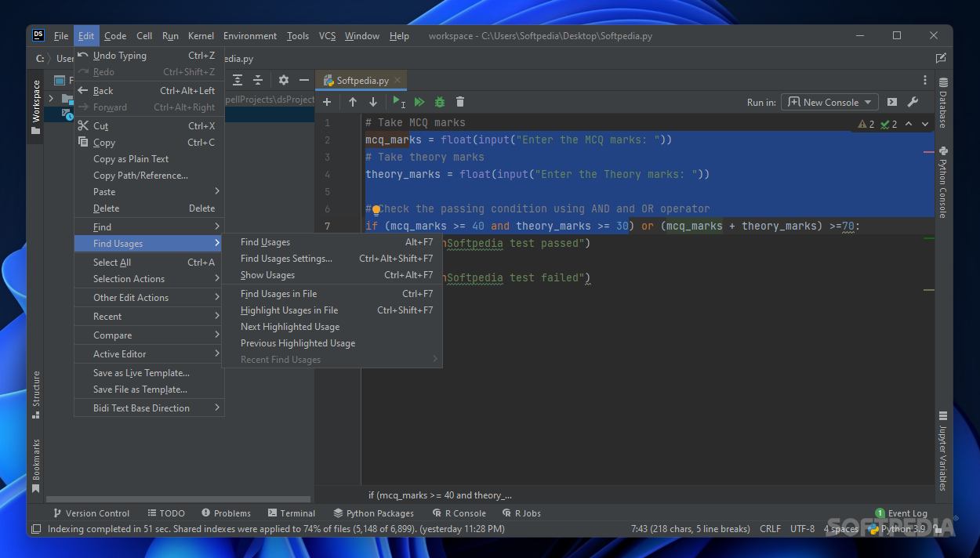
Task: Open the R Console tool window
Action: (x=459, y=513)
